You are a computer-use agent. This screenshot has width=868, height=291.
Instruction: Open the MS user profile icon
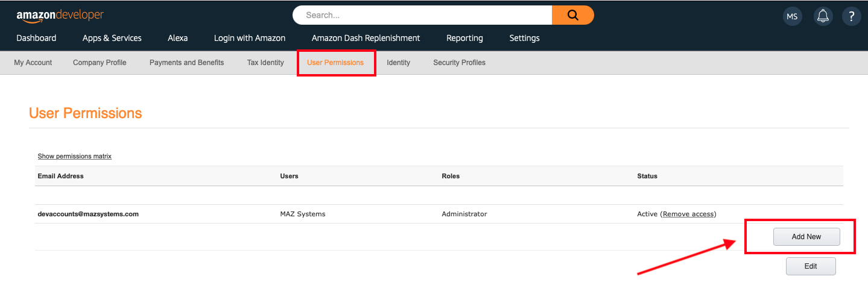click(x=793, y=16)
